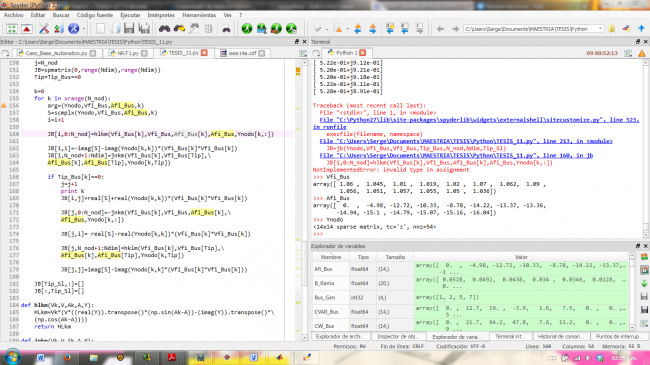Open editor options menu icon
Viewport: 650px width, 365px height.
303,53
